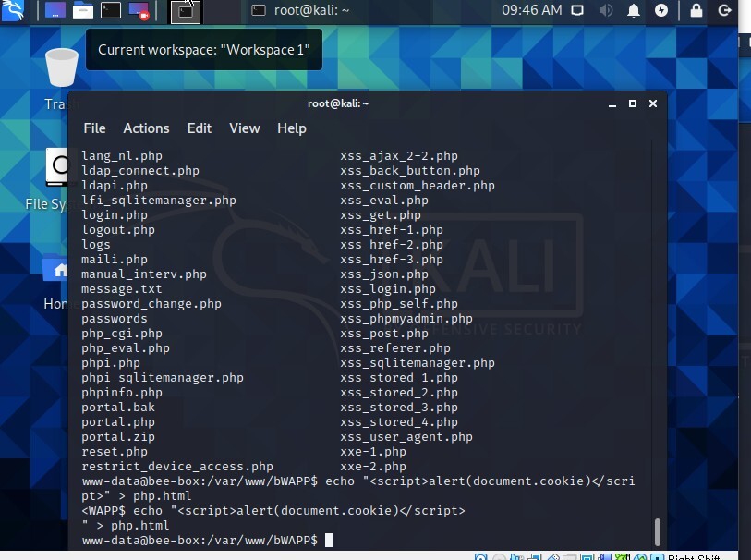The width and height of the screenshot is (751, 560).
Task: Open the terminal Help menu
Action: tap(292, 128)
